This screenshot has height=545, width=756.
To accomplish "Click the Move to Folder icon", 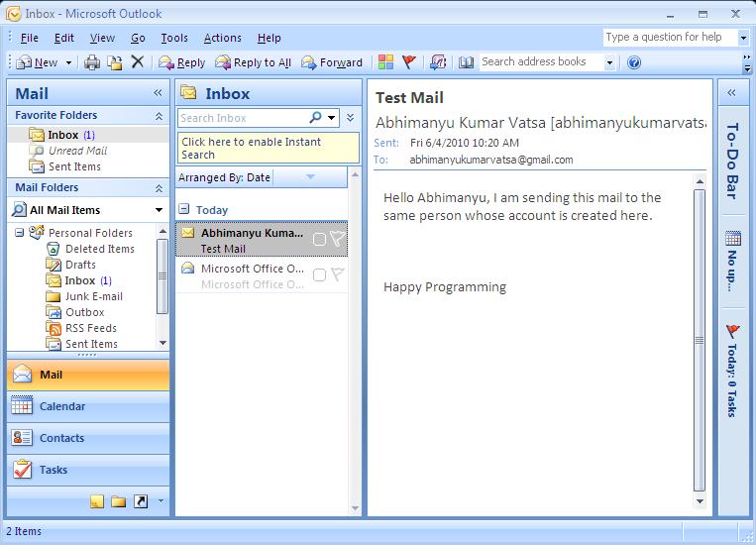I will [x=115, y=62].
